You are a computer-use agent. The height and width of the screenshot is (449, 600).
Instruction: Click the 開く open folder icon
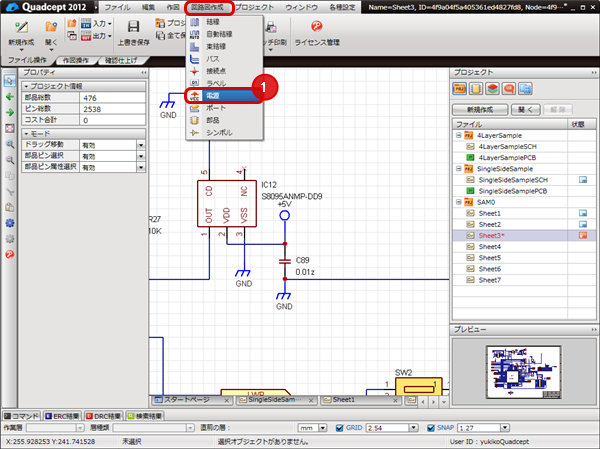pyautogui.click(x=51, y=27)
